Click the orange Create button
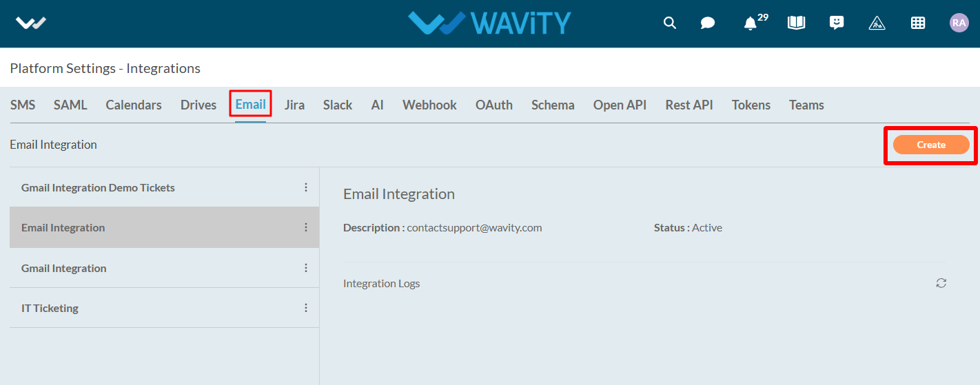Screen dimensions: 980x385 (x=931, y=145)
